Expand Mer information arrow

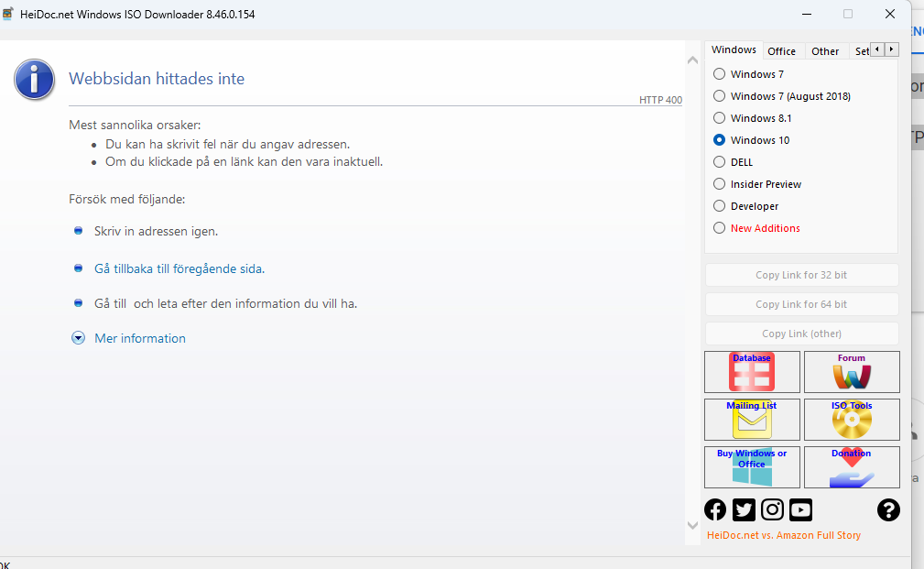79,338
